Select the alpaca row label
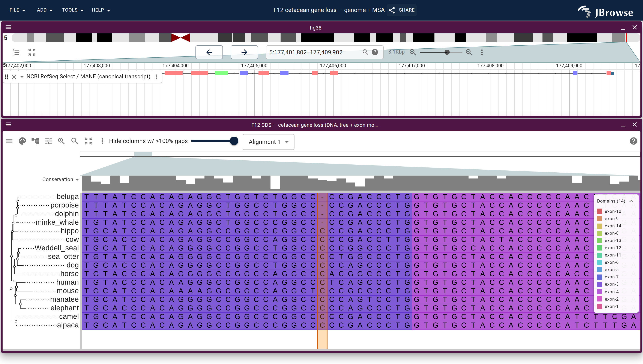This screenshot has width=643, height=364. tap(68, 325)
